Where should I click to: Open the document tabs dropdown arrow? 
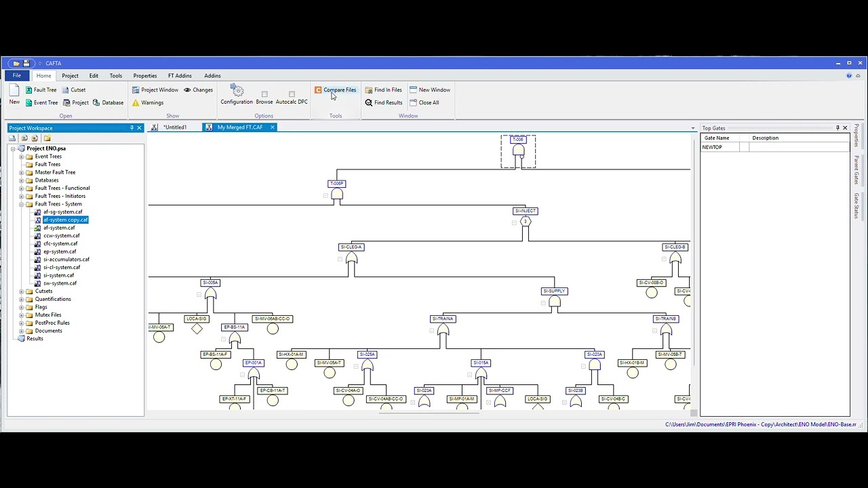(693, 128)
